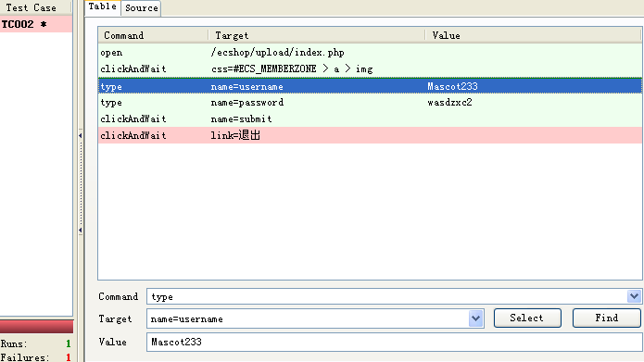Click the Find button
The image size is (644, 362).
tap(606, 318)
